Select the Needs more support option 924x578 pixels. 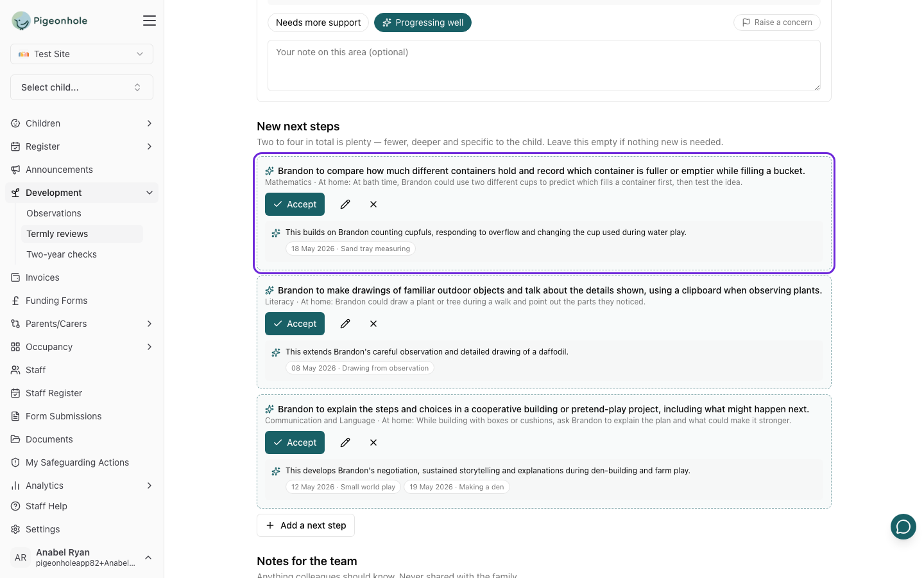pos(318,22)
